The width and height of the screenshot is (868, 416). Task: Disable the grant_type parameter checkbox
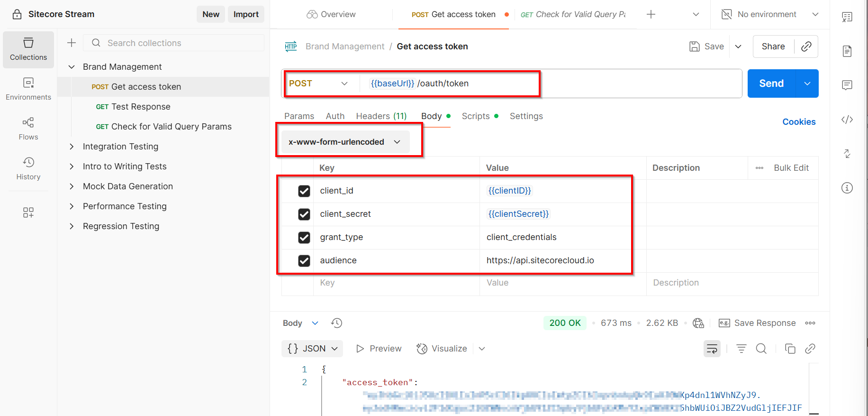pyautogui.click(x=304, y=237)
